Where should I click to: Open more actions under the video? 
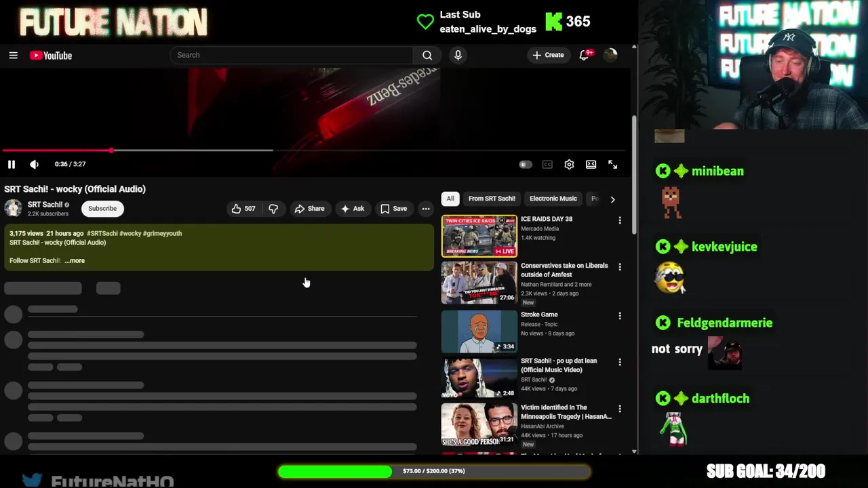[x=426, y=209]
